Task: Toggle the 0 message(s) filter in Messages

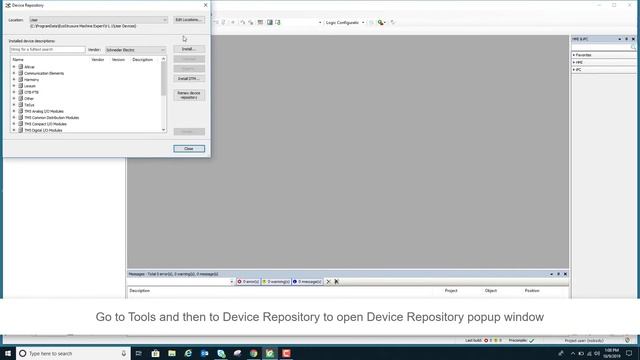Action: click(307, 282)
